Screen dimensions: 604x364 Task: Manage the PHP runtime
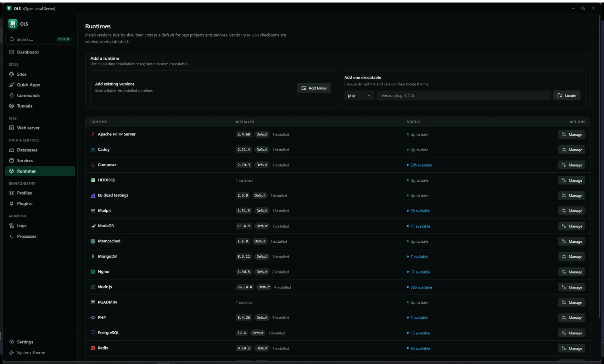pyautogui.click(x=572, y=318)
